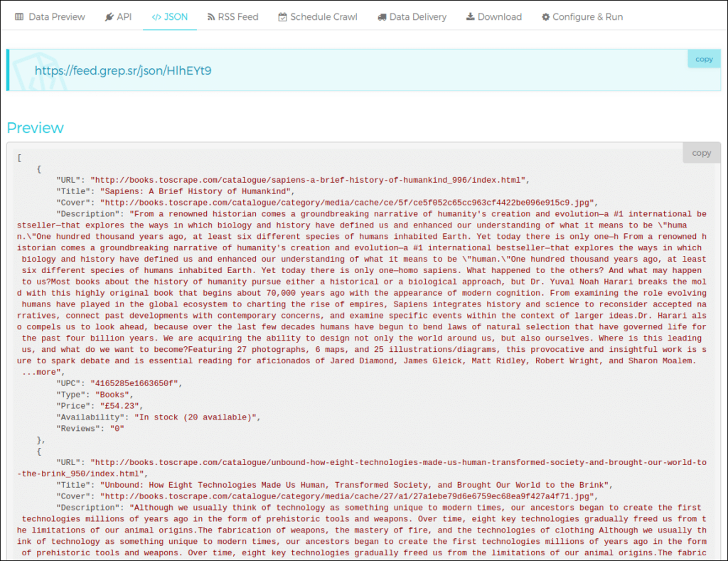Click the Sapiens title value
This screenshot has width=728, height=561.
195,191
